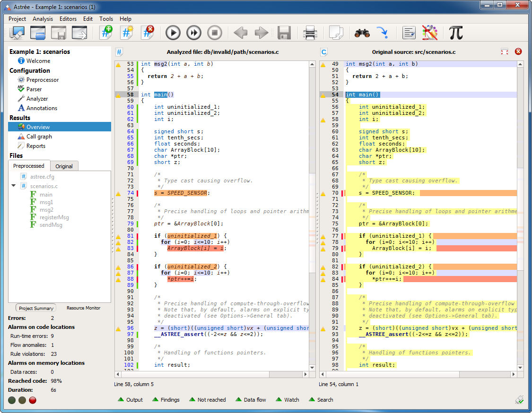532x413 pixels.
Task: Select the Preprocessed files tab
Action: 29,166
